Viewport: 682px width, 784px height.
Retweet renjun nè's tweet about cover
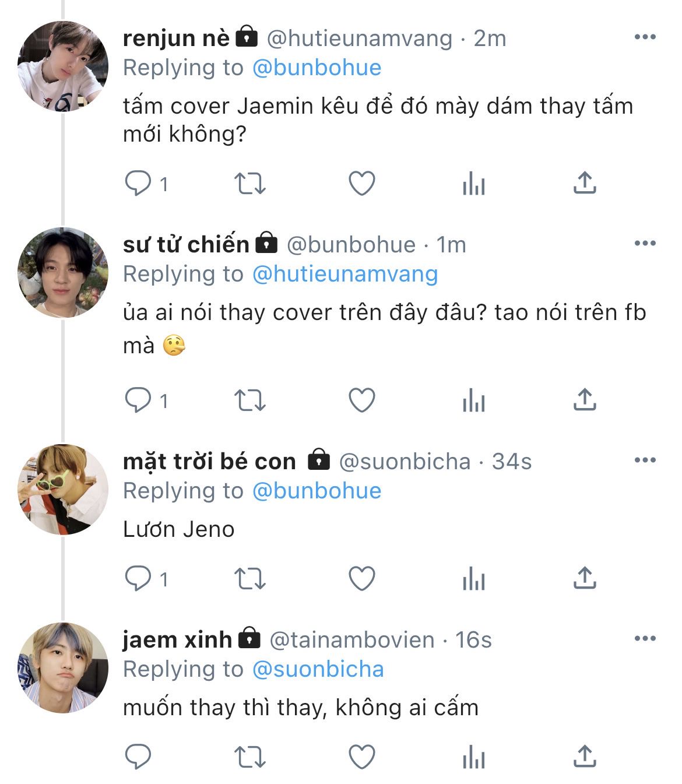pyautogui.click(x=249, y=184)
